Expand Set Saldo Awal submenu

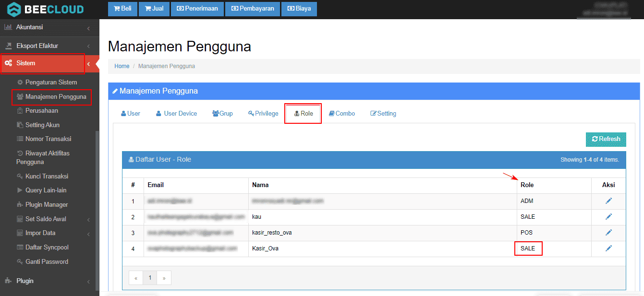pyautogui.click(x=46, y=219)
